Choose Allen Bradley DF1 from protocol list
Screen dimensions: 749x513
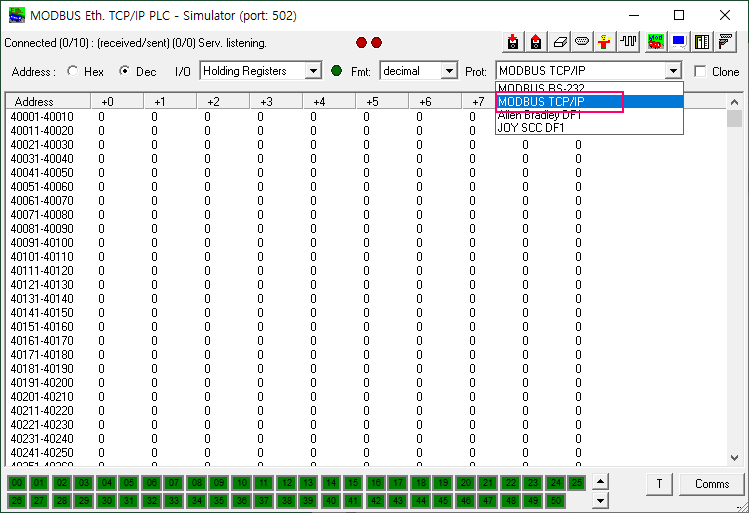pyautogui.click(x=589, y=115)
